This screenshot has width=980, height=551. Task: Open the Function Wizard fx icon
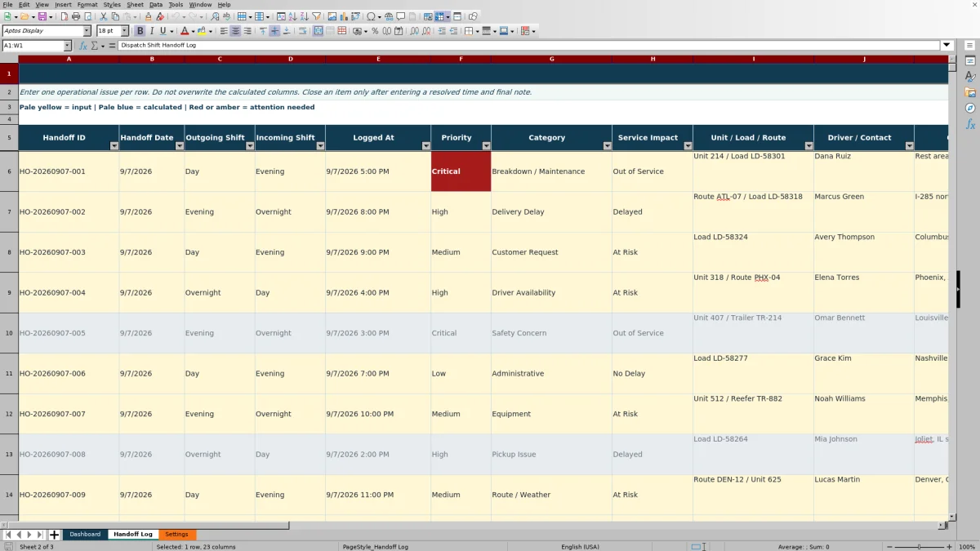coord(83,46)
